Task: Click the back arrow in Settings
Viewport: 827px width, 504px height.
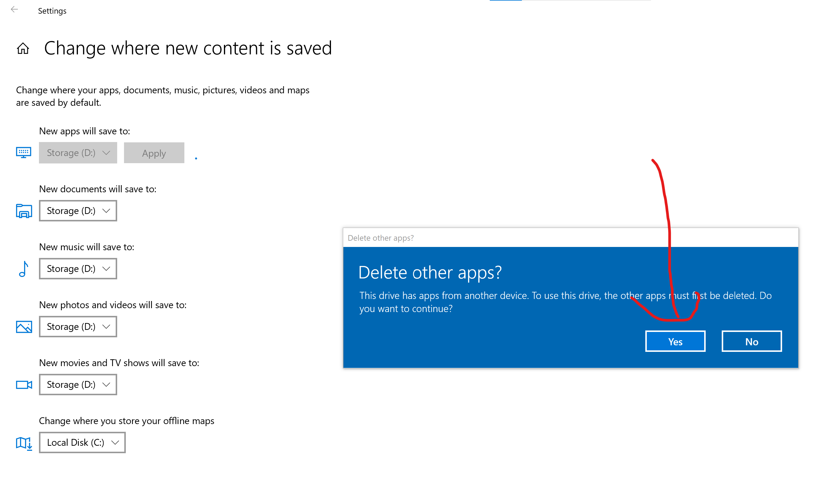Action: click(14, 10)
